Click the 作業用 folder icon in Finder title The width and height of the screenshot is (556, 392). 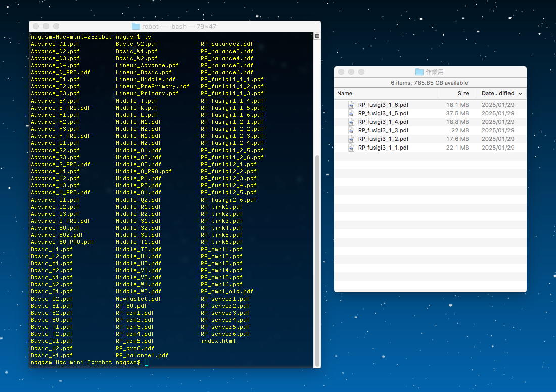click(419, 72)
